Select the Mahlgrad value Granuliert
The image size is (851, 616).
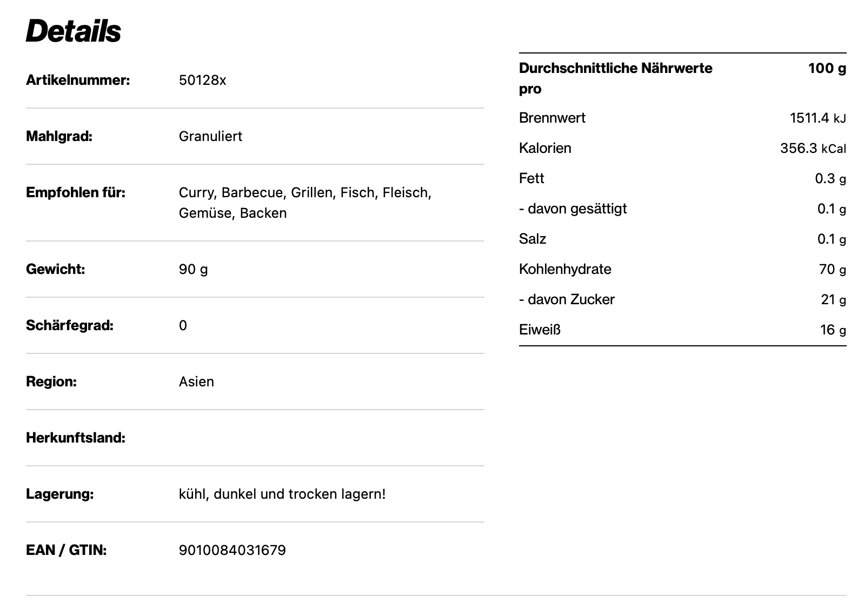210,137
